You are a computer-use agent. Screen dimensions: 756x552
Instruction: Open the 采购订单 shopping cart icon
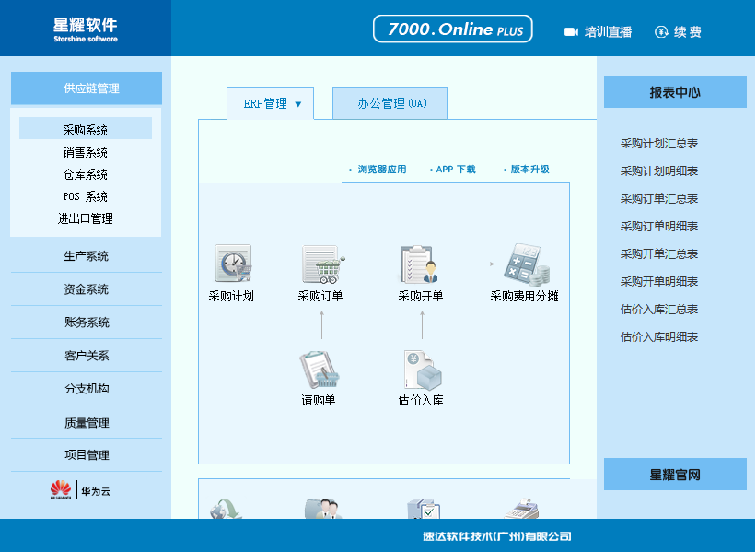(x=323, y=264)
